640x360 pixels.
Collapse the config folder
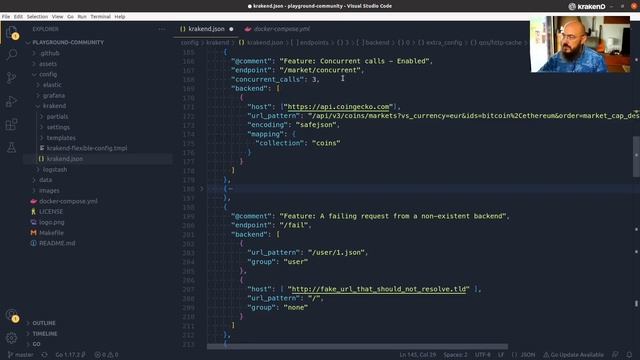click(x=48, y=74)
